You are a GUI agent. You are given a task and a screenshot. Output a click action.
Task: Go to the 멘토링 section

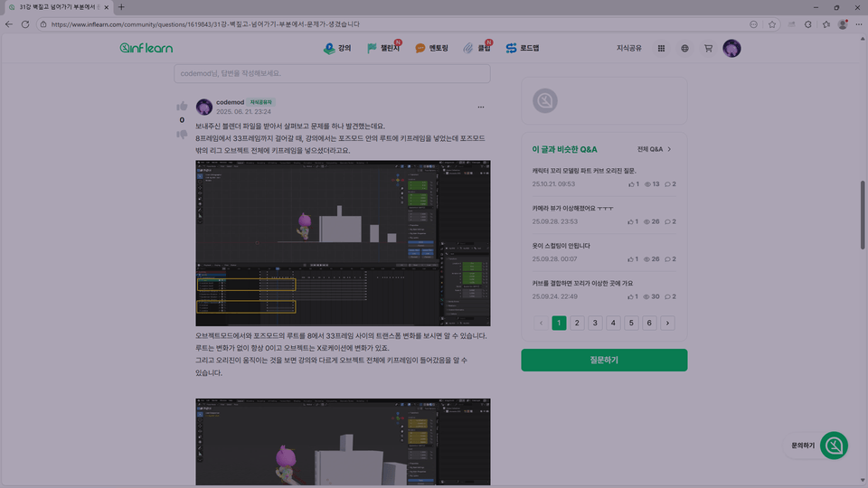pyautogui.click(x=432, y=48)
